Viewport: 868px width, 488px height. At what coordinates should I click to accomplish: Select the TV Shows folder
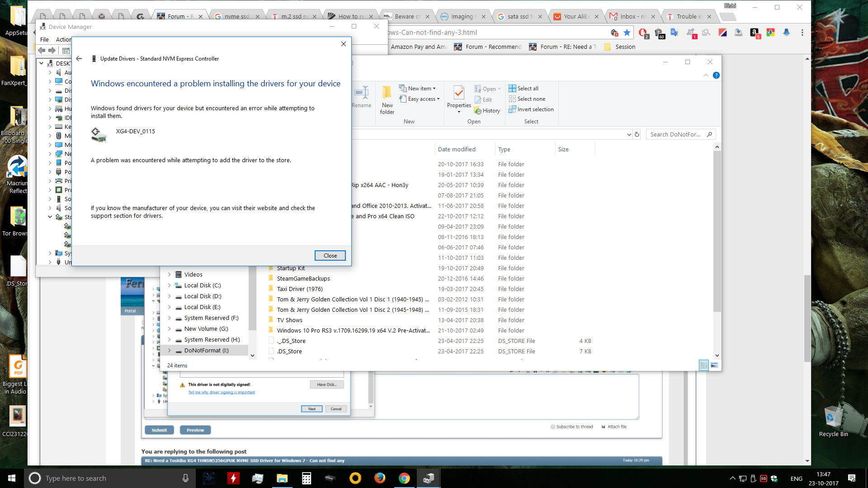[289, 320]
